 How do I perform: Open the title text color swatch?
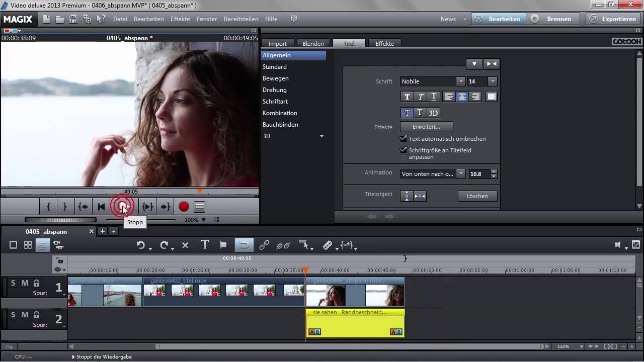492,97
